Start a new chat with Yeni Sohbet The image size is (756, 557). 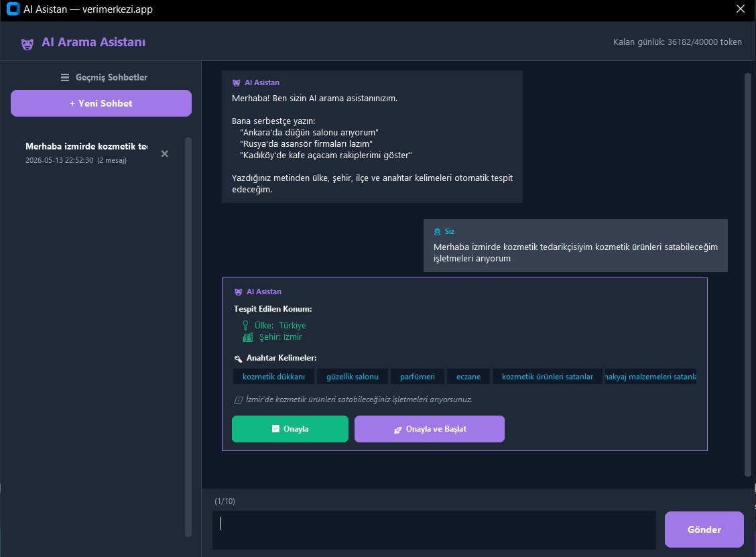[x=101, y=103]
